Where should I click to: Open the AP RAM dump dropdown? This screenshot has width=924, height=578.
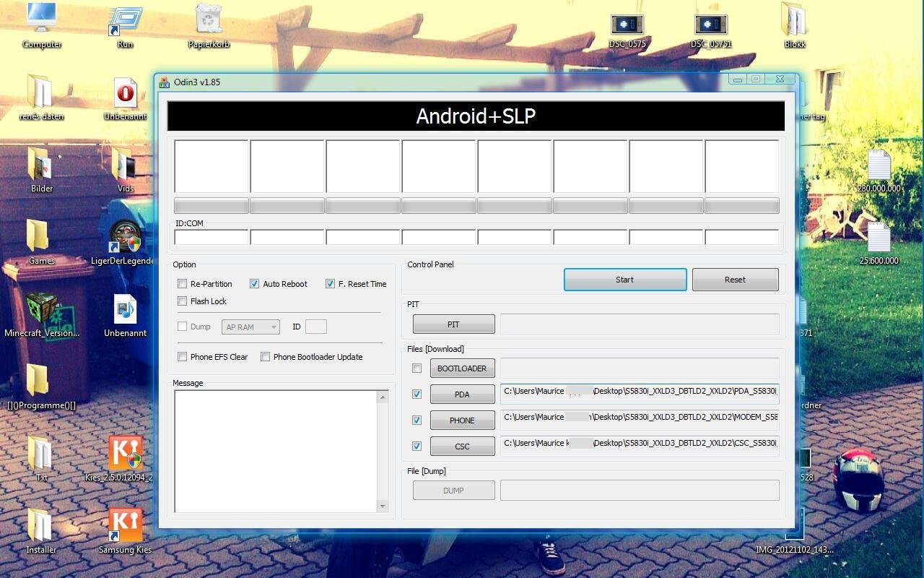[x=250, y=327]
